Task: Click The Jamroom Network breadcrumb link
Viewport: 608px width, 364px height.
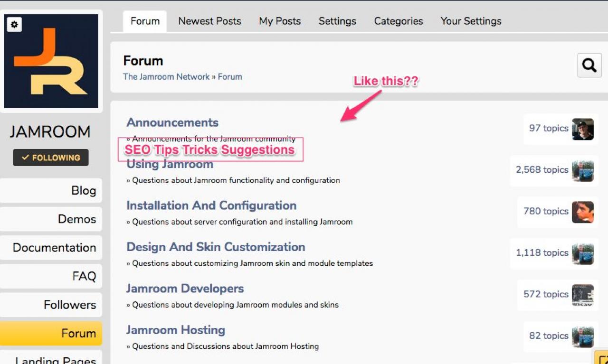Action: point(166,77)
